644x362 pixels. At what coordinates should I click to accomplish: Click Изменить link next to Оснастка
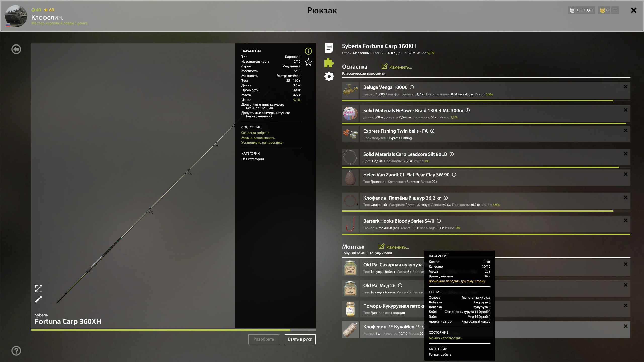[x=397, y=67]
